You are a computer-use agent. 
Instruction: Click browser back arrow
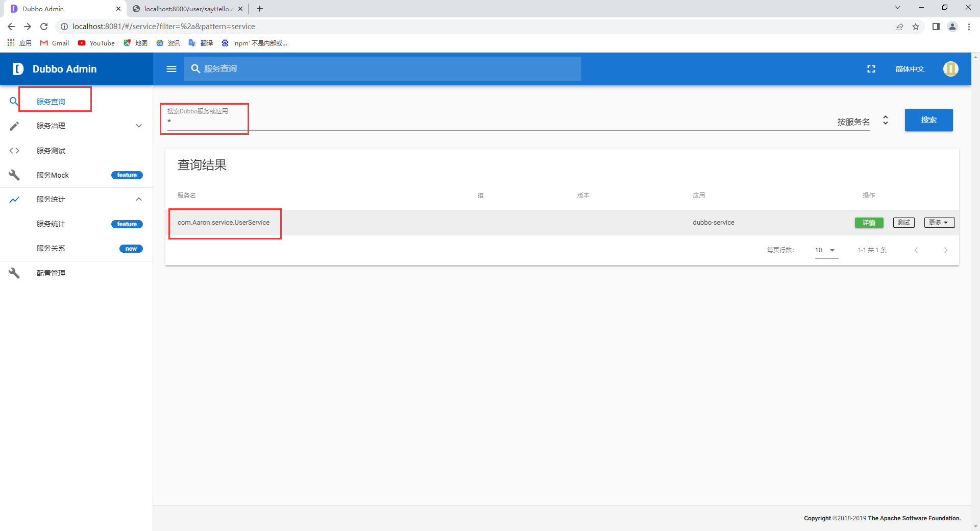11,27
